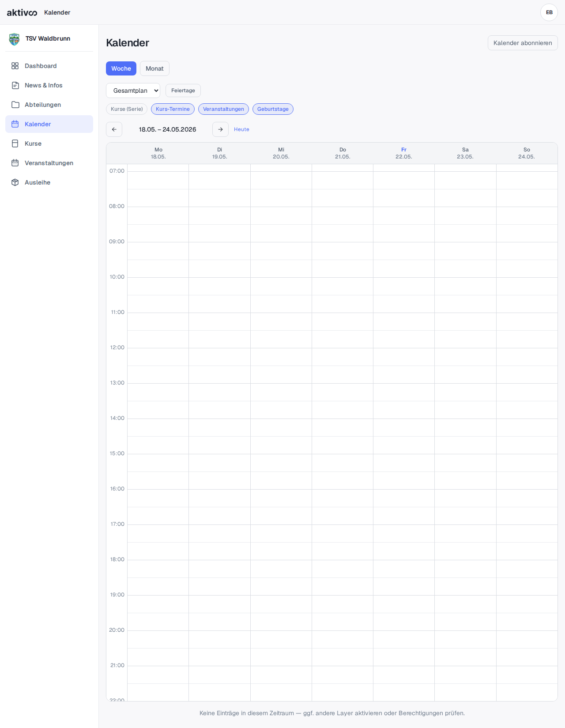
Task: Go to next week arrow
Action: 220,129
